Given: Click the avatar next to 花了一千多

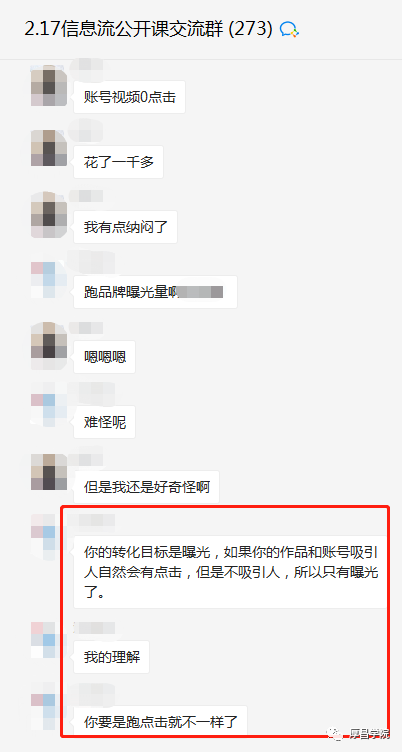Looking at the screenshot, I should tap(48, 148).
